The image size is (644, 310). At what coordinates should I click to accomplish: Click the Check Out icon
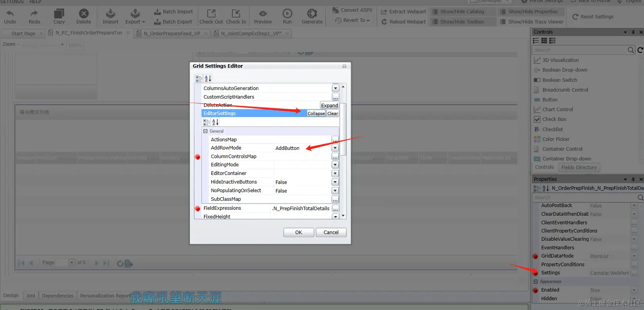tap(211, 14)
